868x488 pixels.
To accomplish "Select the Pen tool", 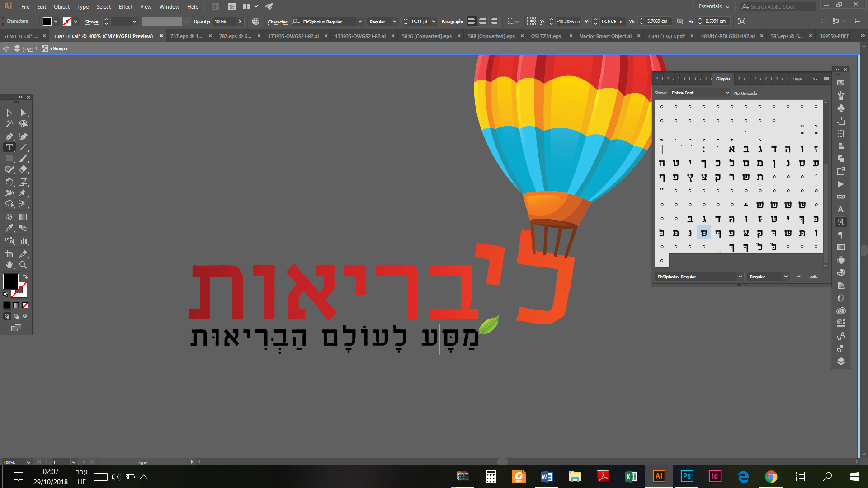I will pos(9,136).
